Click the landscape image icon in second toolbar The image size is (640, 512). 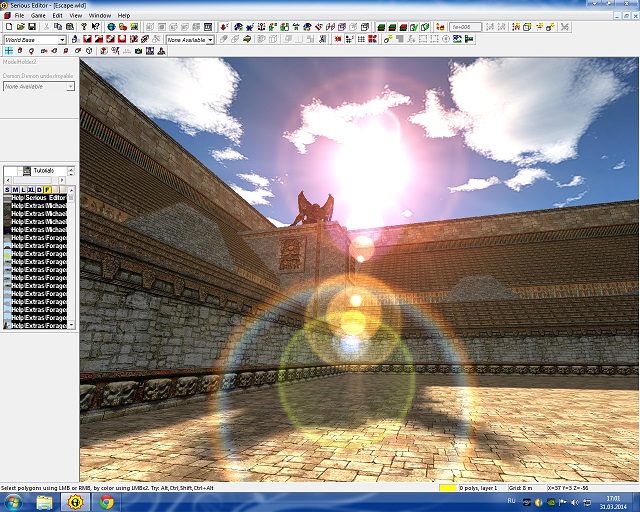[457, 39]
